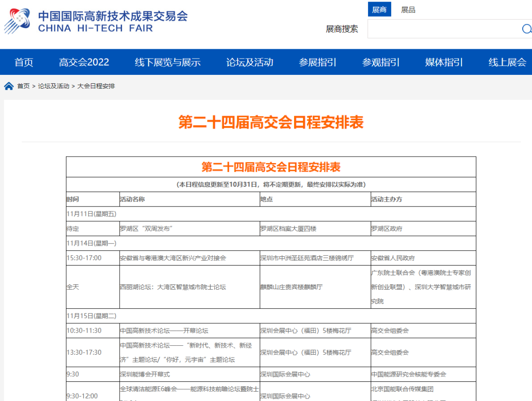This screenshot has width=532, height=401.
Task: Click the search magnifier icon
Action: (x=527, y=29)
